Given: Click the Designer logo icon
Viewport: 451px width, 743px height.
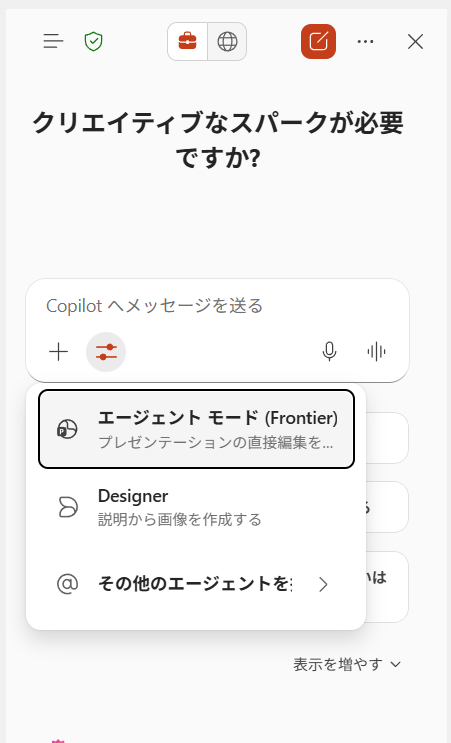Looking at the screenshot, I should click(67, 507).
